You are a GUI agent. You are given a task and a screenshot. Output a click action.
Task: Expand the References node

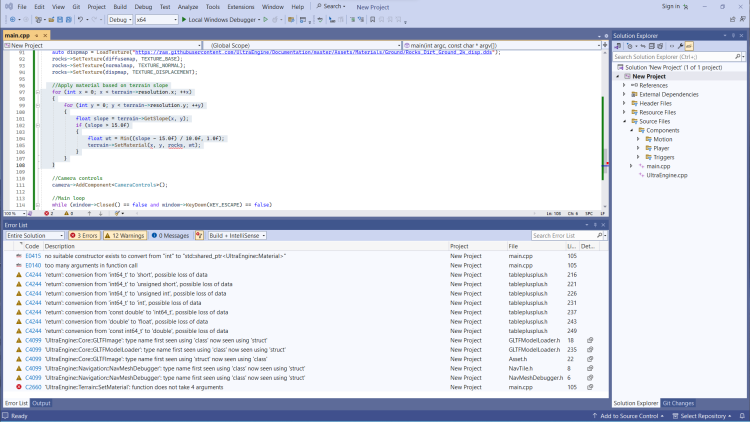(624, 85)
